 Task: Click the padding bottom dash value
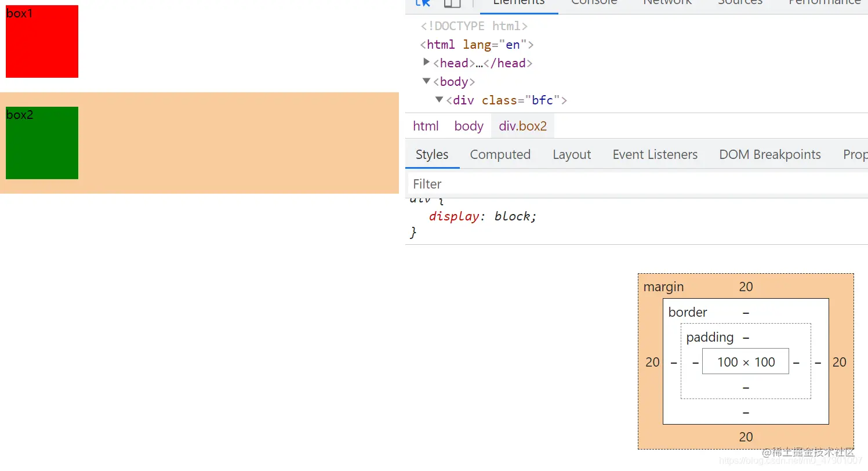(x=746, y=387)
